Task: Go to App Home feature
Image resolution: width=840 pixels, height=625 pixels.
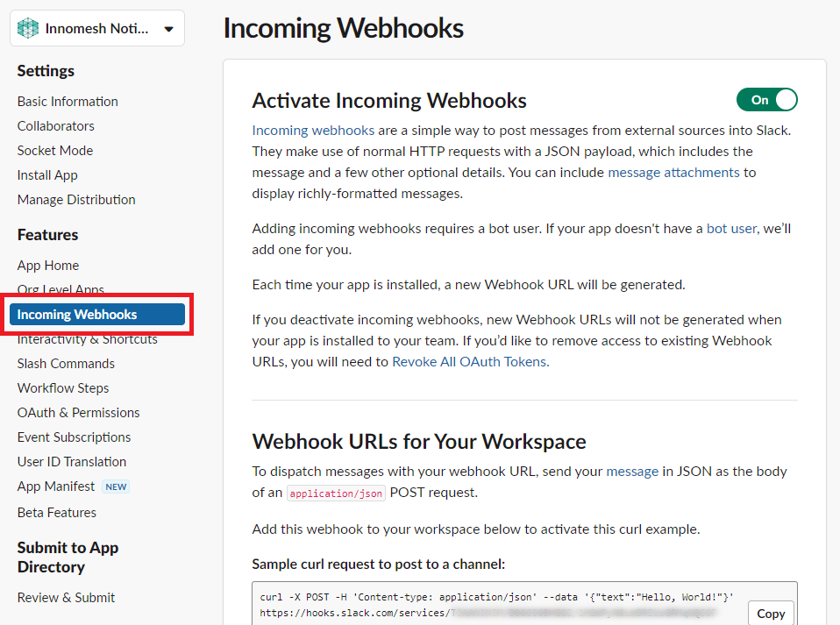Action: tap(47, 265)
